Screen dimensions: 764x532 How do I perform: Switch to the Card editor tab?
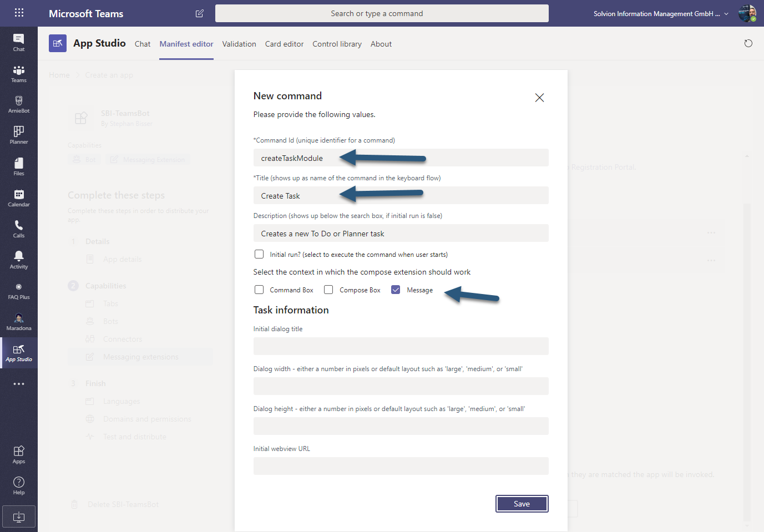(284, 44)
